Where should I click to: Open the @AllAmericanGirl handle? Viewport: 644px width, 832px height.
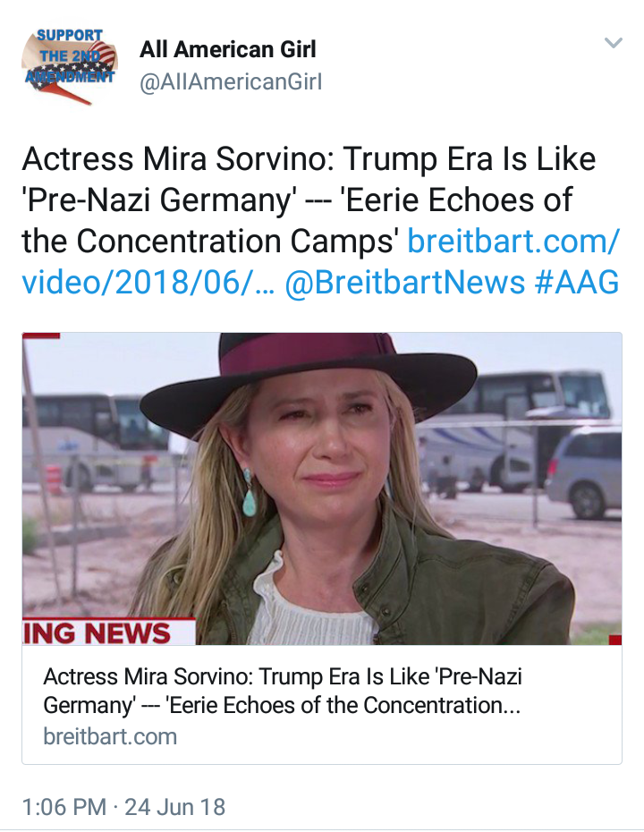(231, 82)
